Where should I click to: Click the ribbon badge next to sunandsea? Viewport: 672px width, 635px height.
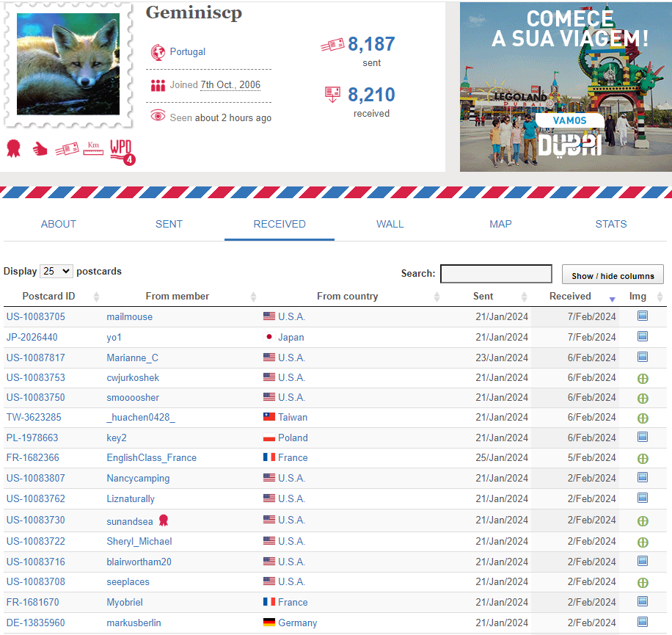pyautogui.click(x=164, y=520)
